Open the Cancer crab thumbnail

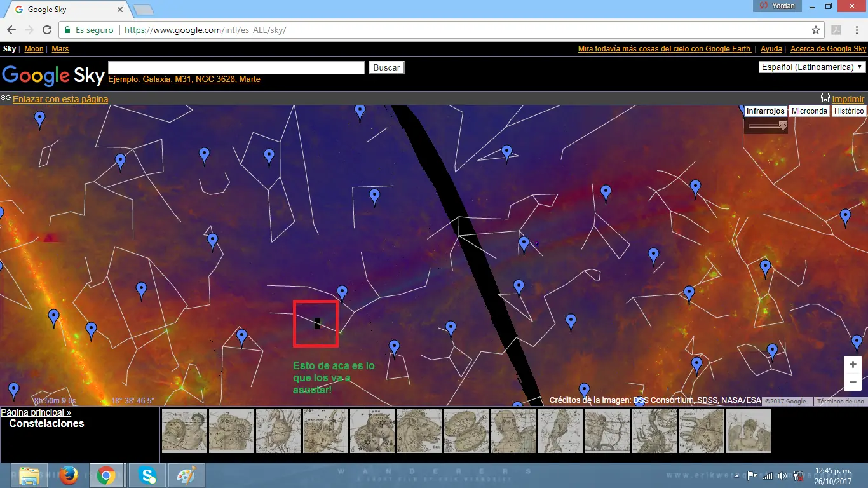pyautogui.click(x=278, y=431)
